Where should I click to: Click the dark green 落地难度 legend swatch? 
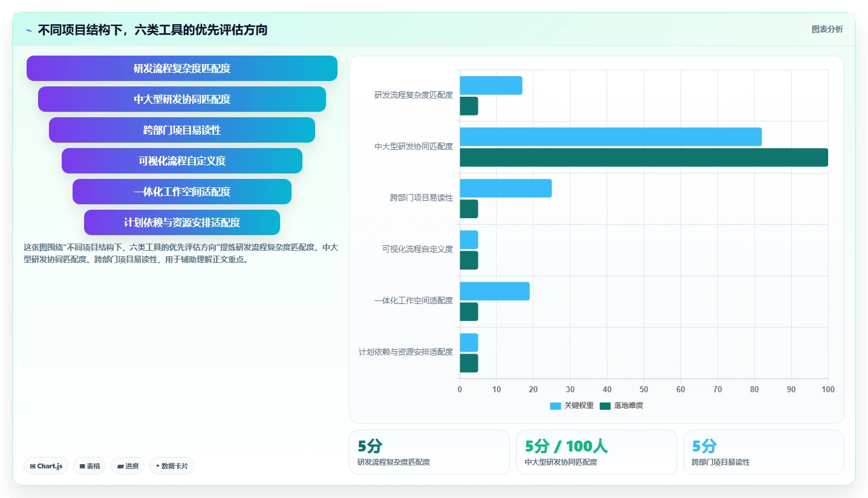(x=605, y=406)
